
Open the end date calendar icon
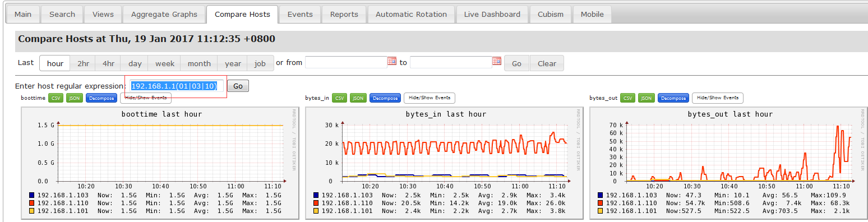(x=497, y=61)
